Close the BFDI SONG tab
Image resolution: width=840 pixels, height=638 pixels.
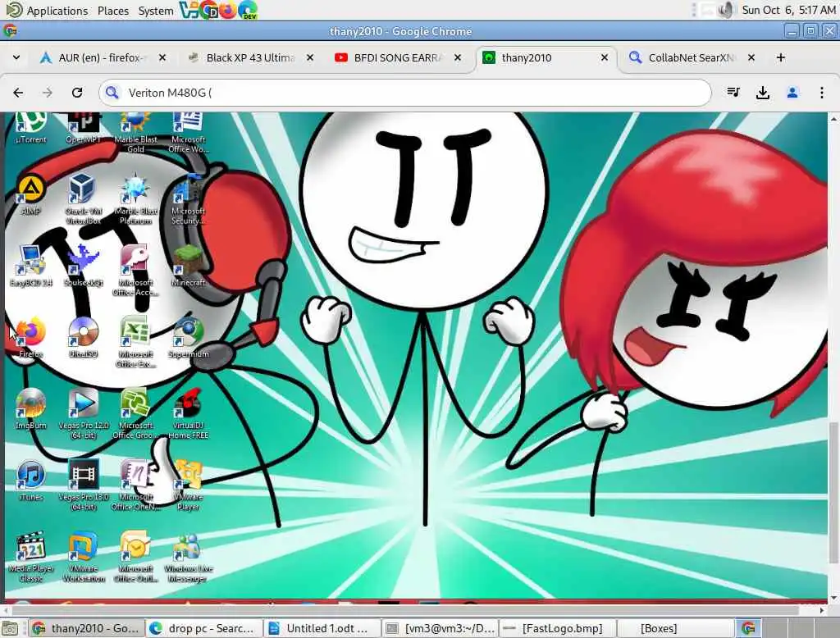pyautogui.click(x=458, y=57)
